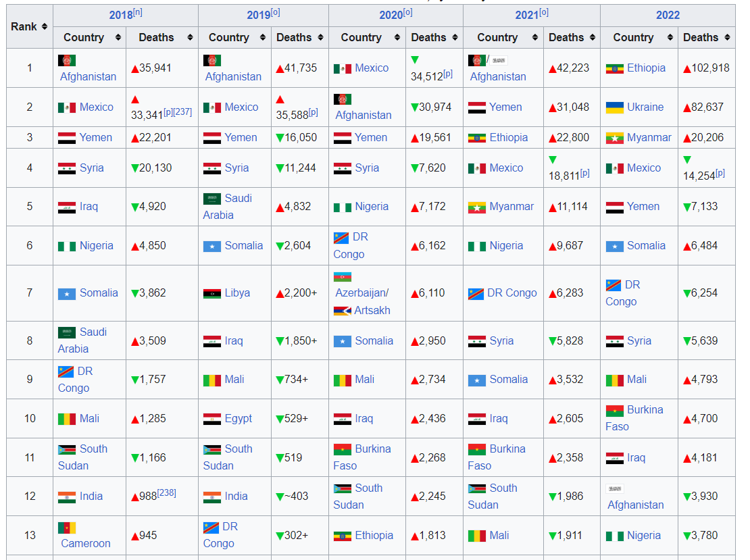The width and height of the screenshot is (750, 560).
Task: Click the Ethiopia flag in 2022 rank 1
Action: [615, 68]
